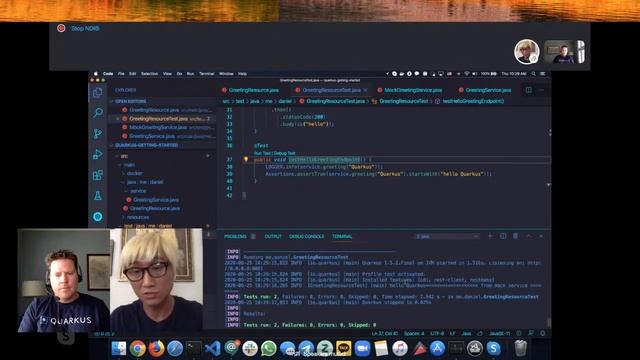Open the DEBUG CONSOLE panel tab

(307, 236)
